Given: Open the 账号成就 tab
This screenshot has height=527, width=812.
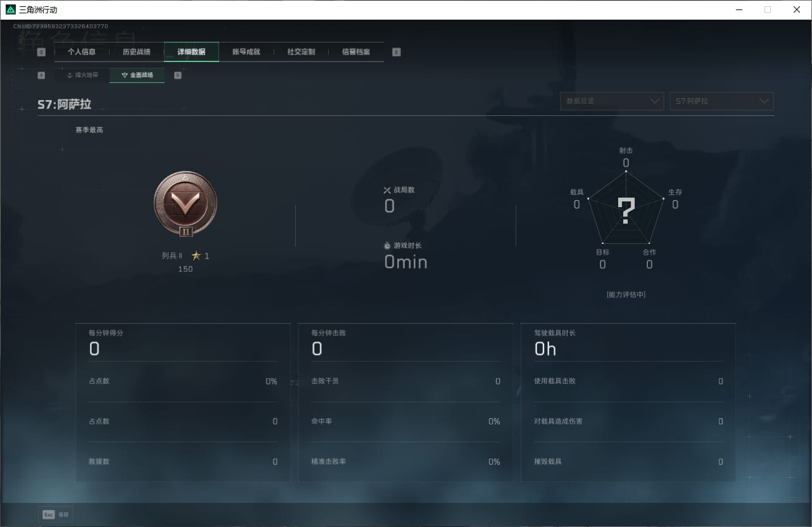Looking at the screenshot, I should tap(246, 52).
